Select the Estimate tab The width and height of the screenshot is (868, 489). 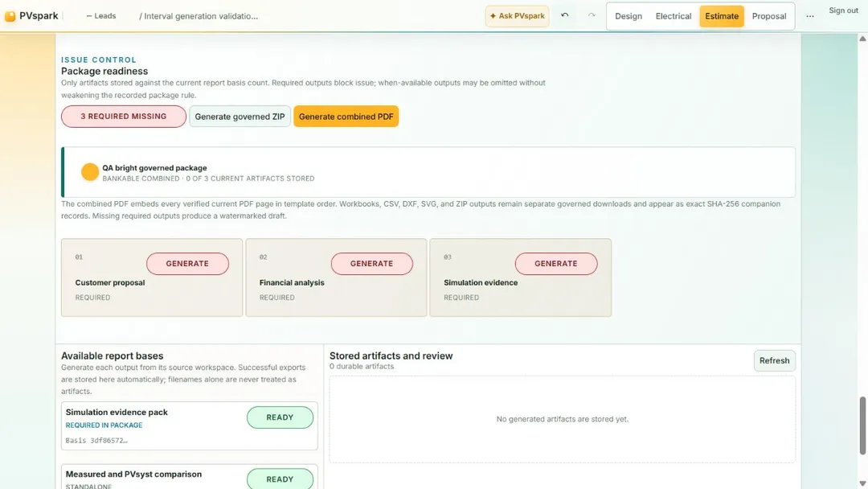(721, 16)
